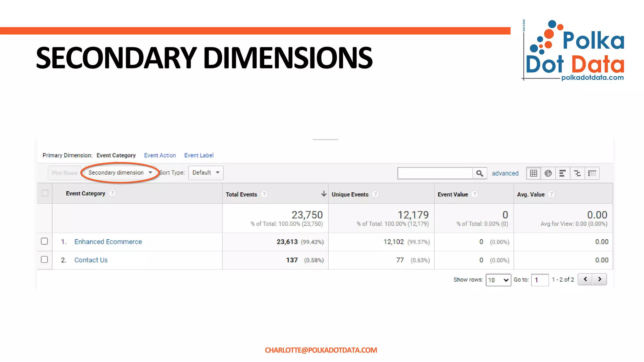Show help for Unique Events metric

coord(375,194)
